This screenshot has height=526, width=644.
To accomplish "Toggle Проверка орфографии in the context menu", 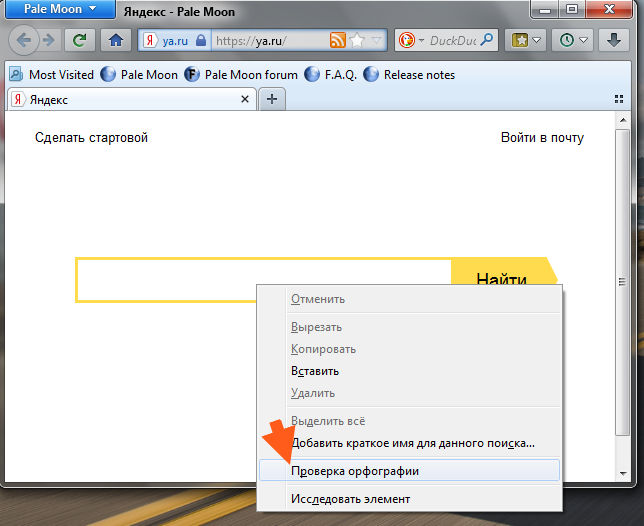I will 409,471.
